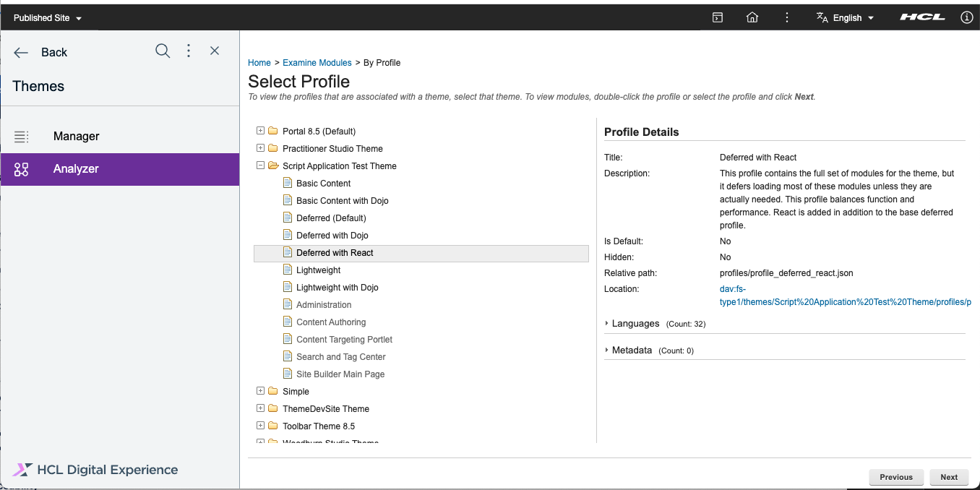Select the Lightweight with Dojo profile
Image resolution: width=980 pixels, height=490 pixels.
click(x=337, y=288)
